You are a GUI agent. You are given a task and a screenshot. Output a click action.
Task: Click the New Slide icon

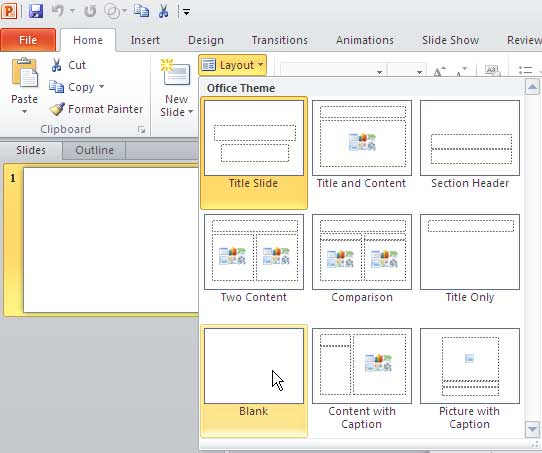tap(176, 73)
